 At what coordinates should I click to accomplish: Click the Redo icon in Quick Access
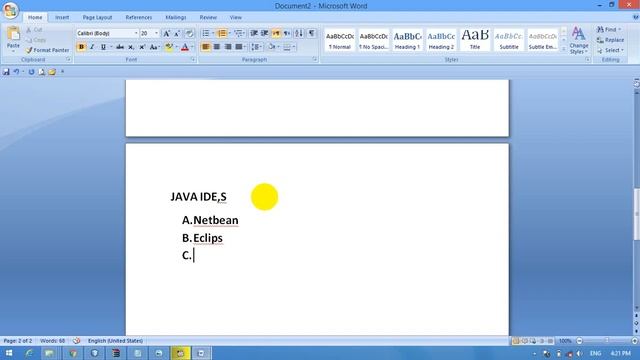[x=31, y=72]
